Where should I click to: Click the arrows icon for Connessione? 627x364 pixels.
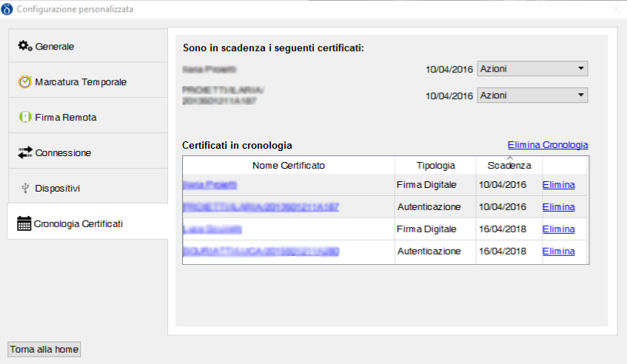click(24, 152)
